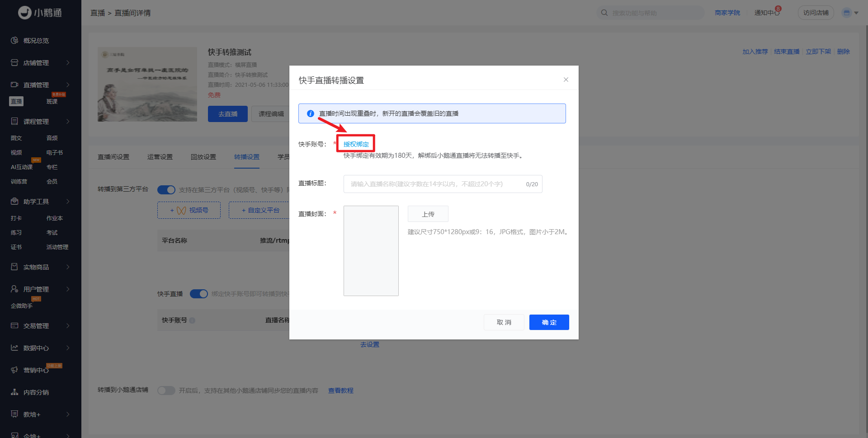Click the search magnifier icon
The width and height of the screenshot is (868, 438).
(604, 13)
